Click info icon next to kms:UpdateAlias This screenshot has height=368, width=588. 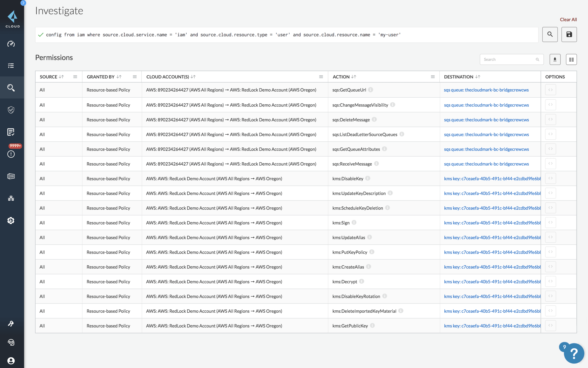click(x=370, y=237)
